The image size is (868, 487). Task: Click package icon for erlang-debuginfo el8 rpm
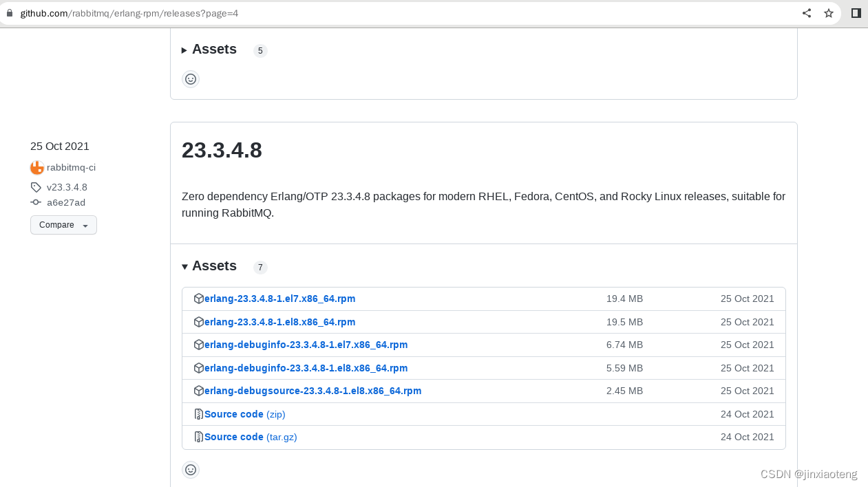click(199, 368)
